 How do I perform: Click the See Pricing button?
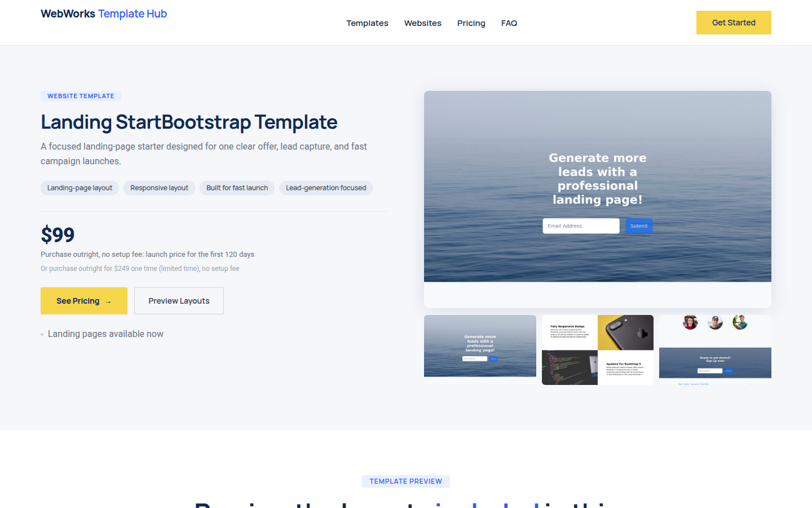click(x=84, y=301)
